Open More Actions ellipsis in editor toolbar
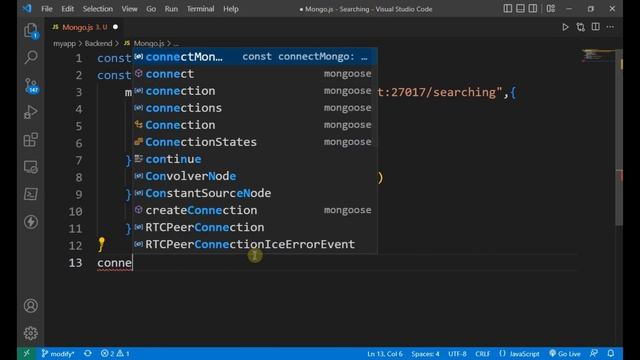This screenshot has width=640, height=360. click(x=610, y=27)
